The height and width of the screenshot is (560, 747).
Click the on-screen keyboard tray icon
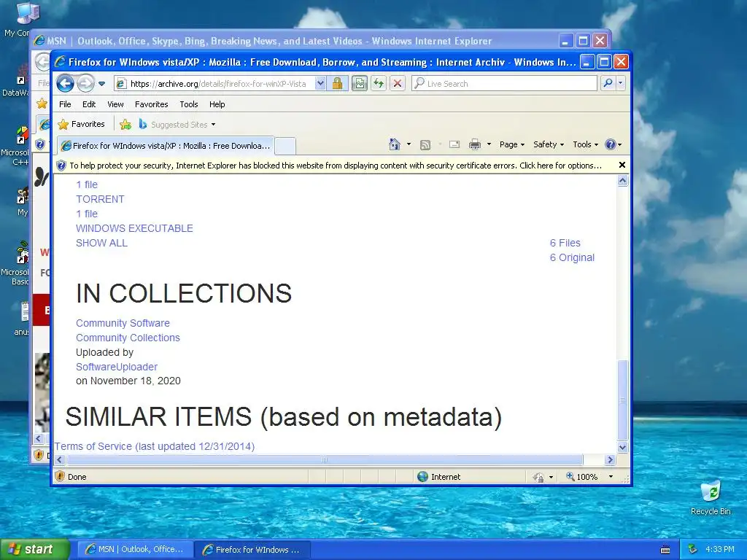665,550
